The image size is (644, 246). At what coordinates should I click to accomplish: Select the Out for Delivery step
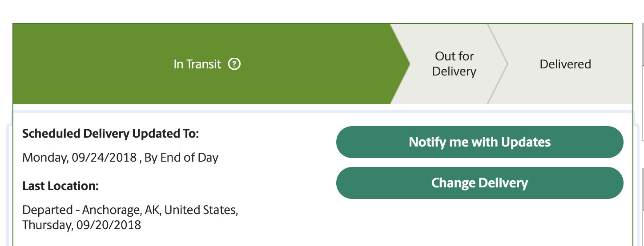tap(454, 64)
